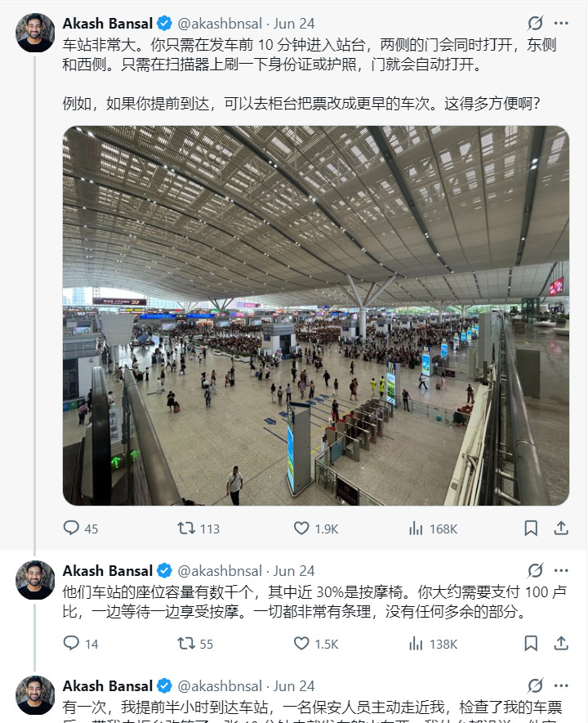Open more options menu on the third tweet
The width and height of the screenshot is (588, 723).
[x=561, y=685]
